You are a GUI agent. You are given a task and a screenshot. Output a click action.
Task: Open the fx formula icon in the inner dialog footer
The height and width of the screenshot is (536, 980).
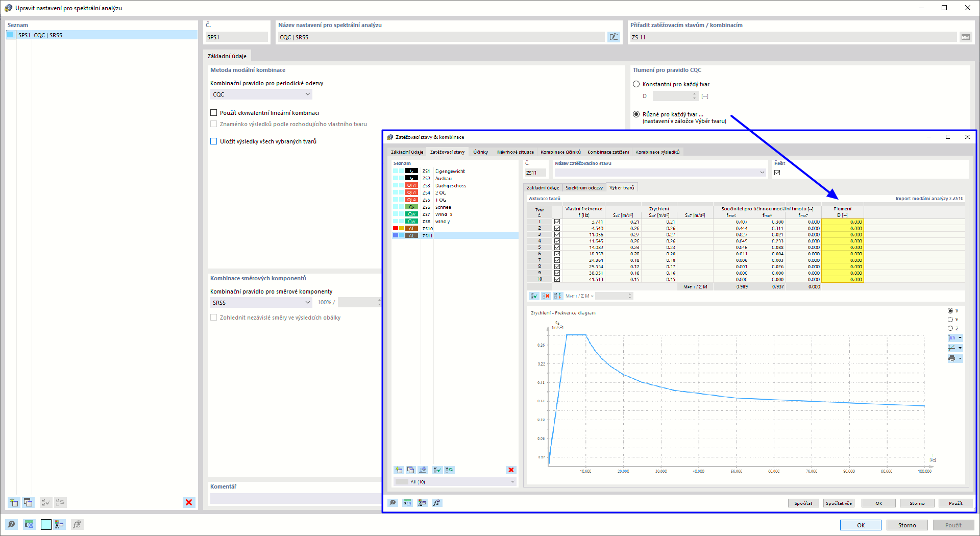[x=437, y=503]
